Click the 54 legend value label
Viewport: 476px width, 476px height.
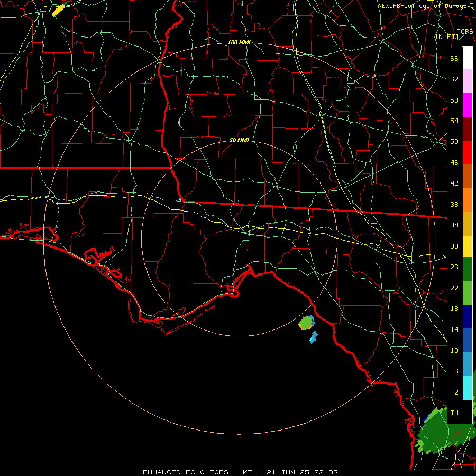click(x=454, y=121)
